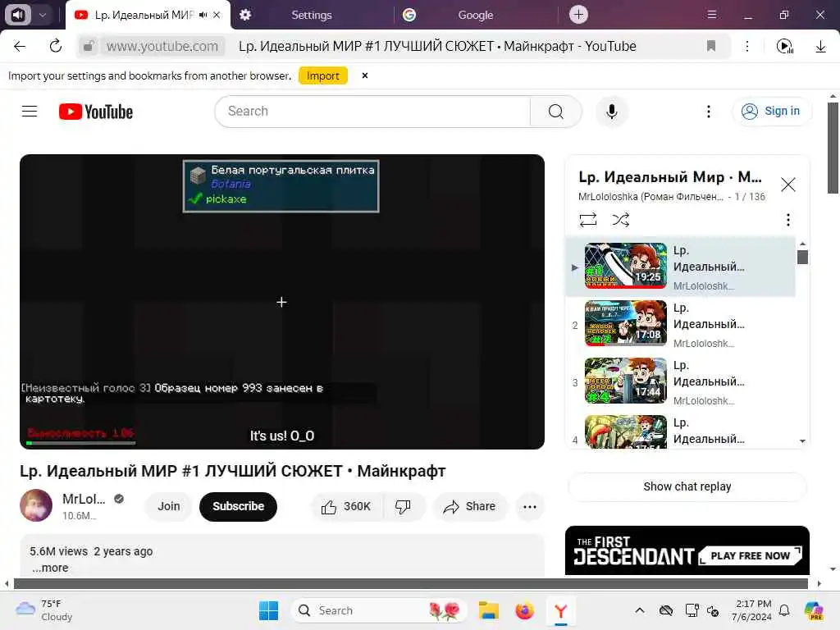Go to YouTube home via the logo
Screen dimensions: 840x630
(96, 112)
